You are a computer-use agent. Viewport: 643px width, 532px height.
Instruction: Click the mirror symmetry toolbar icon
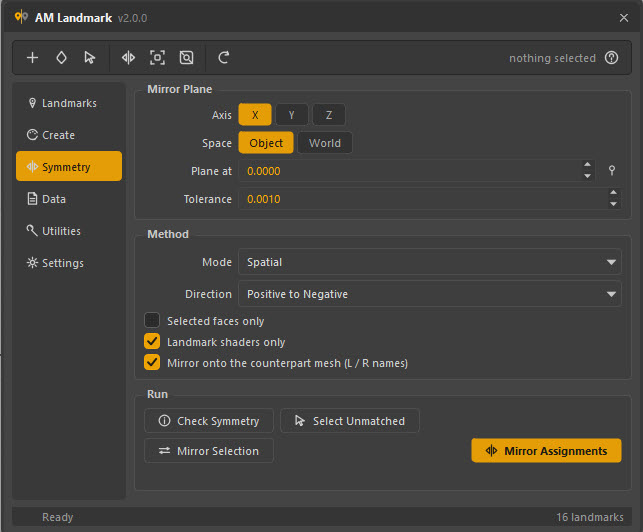tap(128, 58)
